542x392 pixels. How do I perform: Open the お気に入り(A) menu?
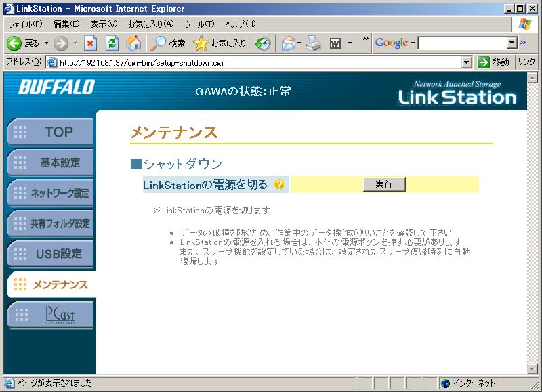150,24
